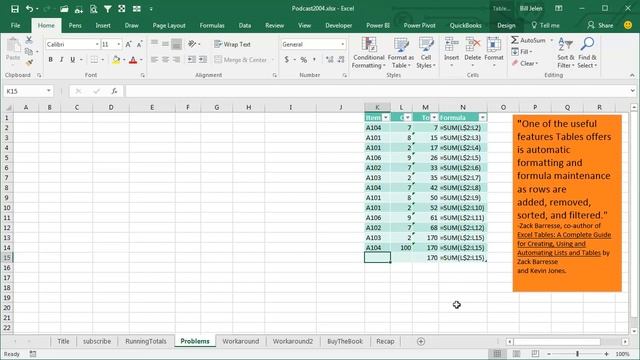Click Tell me search box

pyautogui.click(x=545, y=25)
